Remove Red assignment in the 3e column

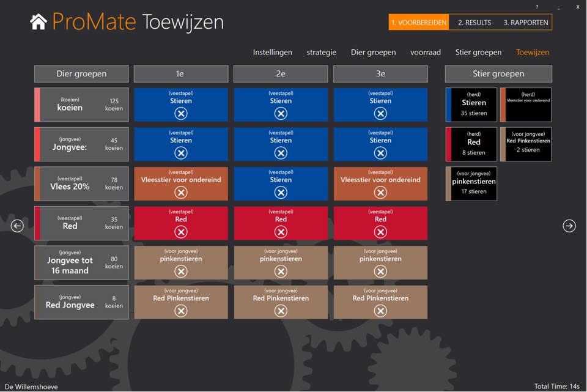(x=380, y=232)
